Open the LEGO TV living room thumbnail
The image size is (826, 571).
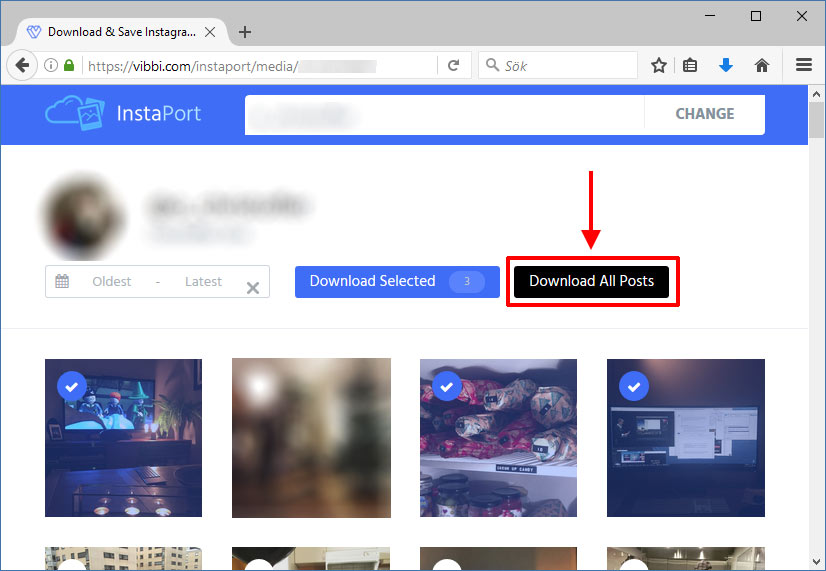tap(123, 438)
